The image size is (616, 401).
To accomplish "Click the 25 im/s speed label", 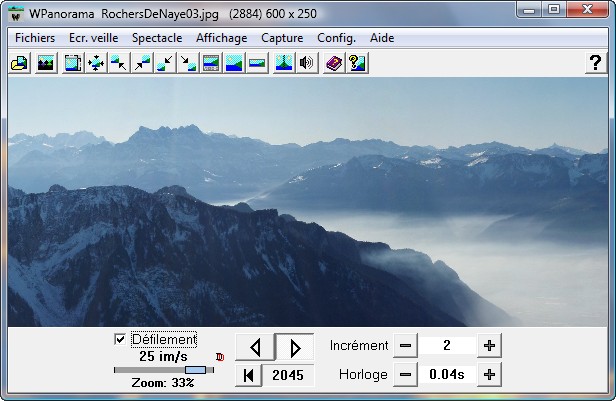I will point(163,356).
